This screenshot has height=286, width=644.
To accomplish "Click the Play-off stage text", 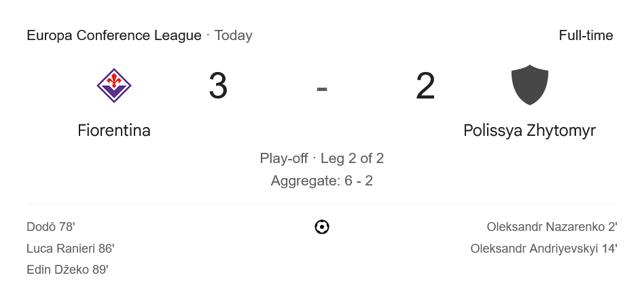I will click(283, 158).
